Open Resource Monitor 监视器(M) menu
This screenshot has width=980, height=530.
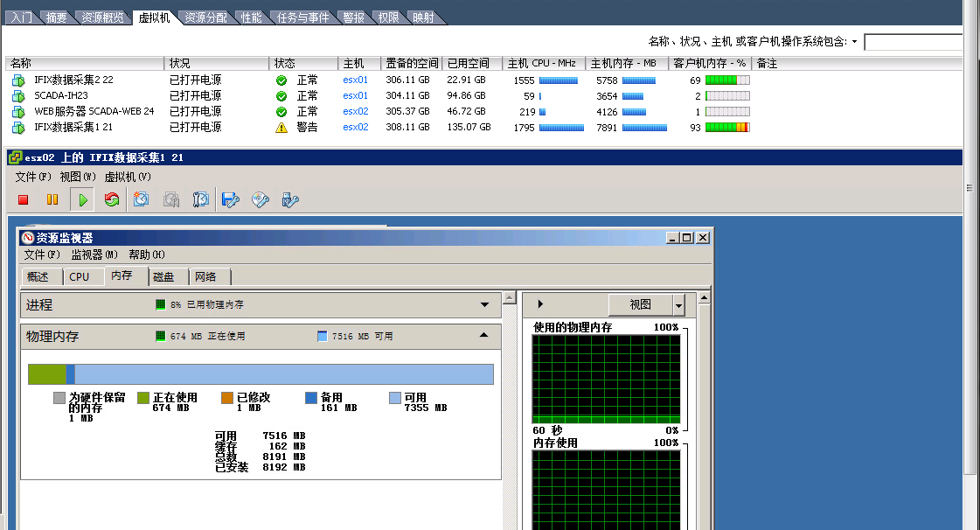[x=94, y=255]
